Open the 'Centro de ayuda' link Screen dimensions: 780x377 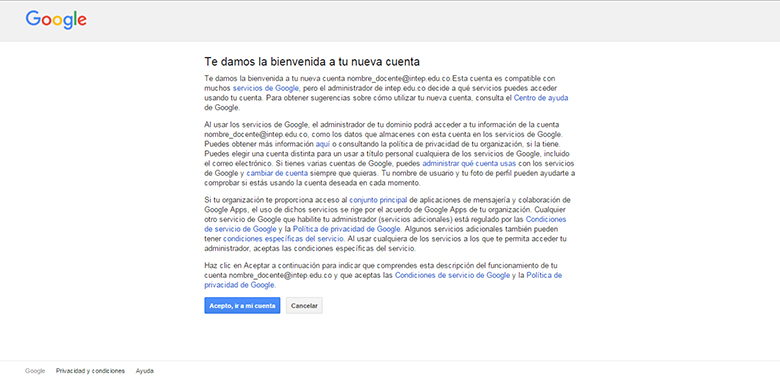[541, 98]
